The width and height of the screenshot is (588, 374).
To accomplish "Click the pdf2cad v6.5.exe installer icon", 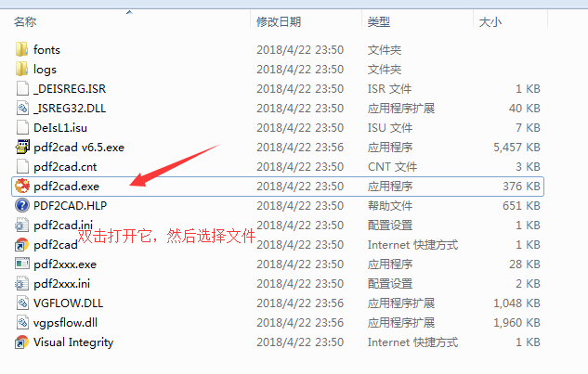I will pos(22,147).
